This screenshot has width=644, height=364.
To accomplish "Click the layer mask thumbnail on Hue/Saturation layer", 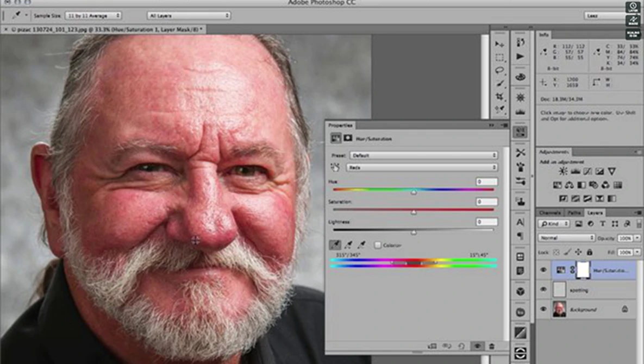I will coord(583,270).
